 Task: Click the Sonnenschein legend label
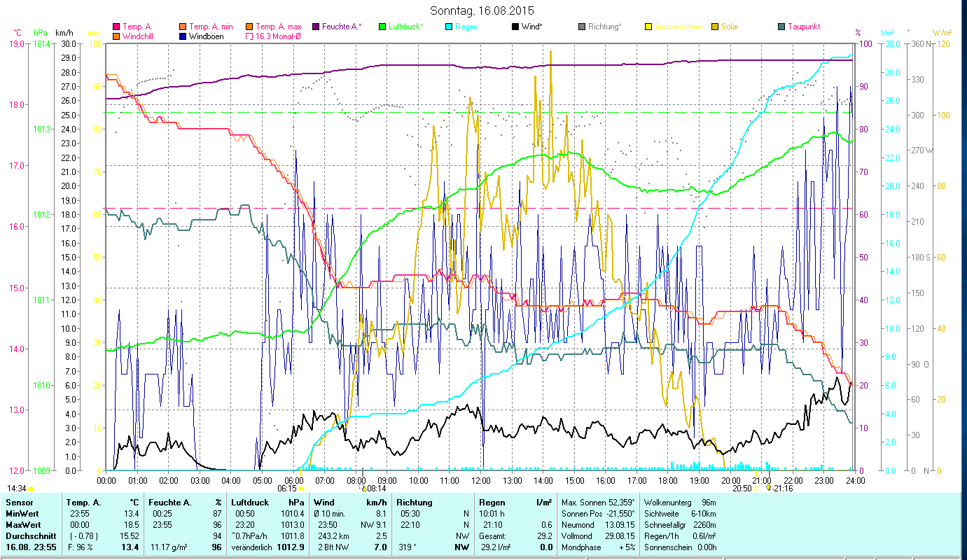[x=679, y=27]
